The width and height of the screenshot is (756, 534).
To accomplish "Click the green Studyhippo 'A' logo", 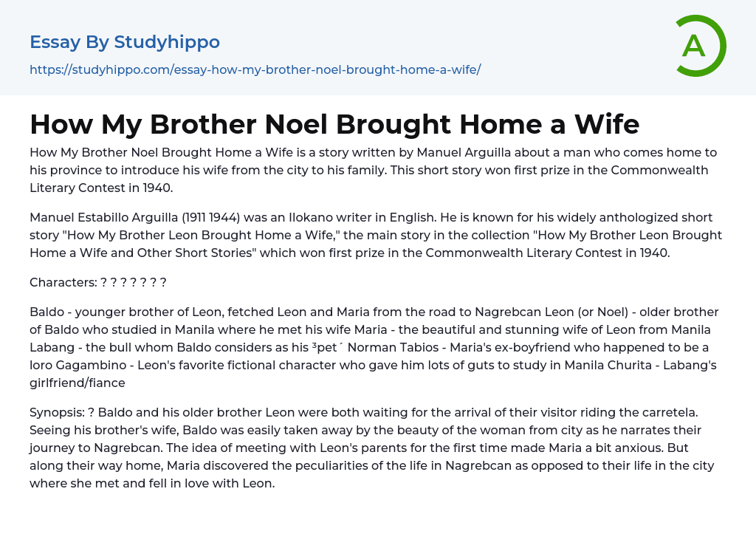I will point(700,46).
